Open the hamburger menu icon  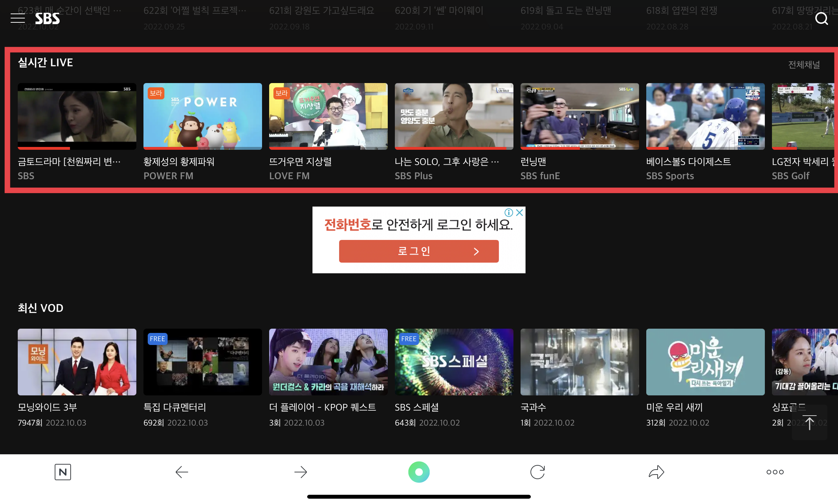pos(18,18)
